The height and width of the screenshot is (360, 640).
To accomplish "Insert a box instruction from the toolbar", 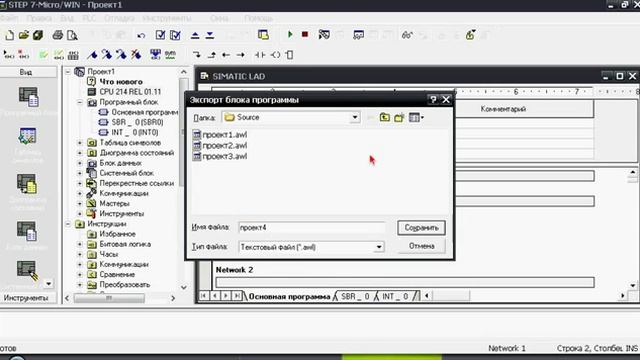I will coord(289,55).
